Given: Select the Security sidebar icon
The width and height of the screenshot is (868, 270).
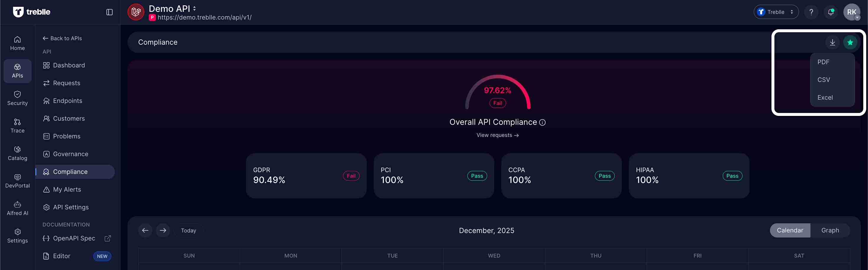Looking at the screenshot, I should pos(17,98).
